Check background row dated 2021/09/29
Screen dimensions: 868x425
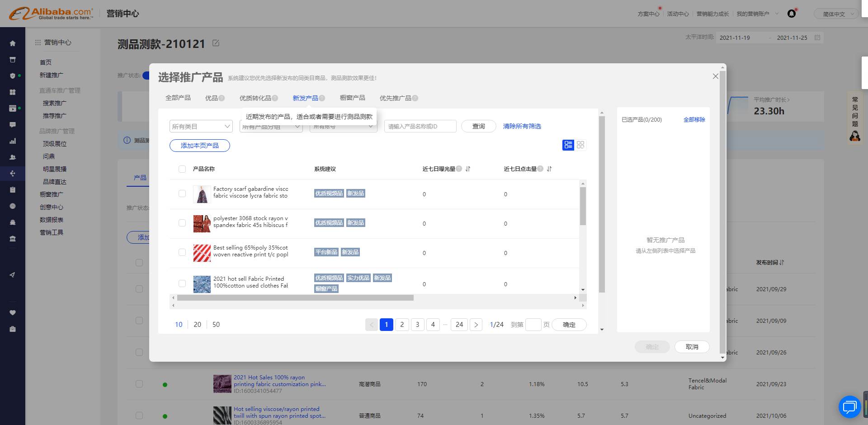click(x=139, y=289)
